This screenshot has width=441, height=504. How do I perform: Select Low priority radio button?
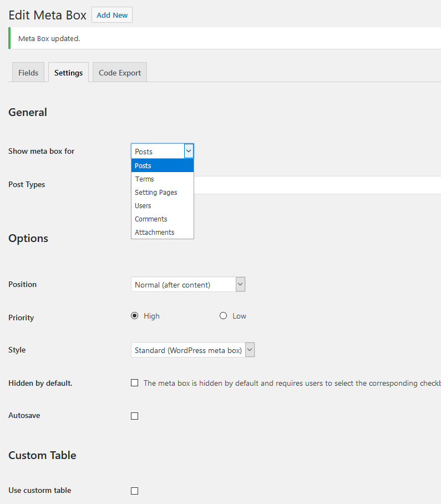click(x=223, y=316)
